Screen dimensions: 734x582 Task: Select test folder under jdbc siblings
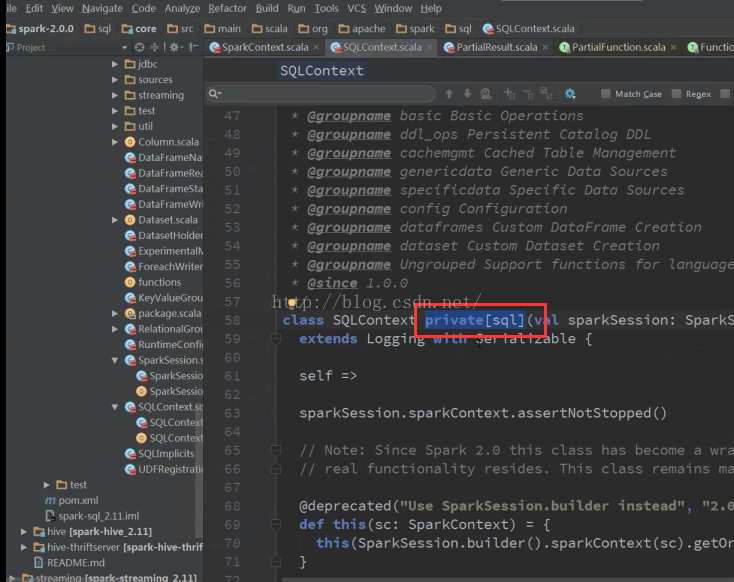(x=139, y=111)
